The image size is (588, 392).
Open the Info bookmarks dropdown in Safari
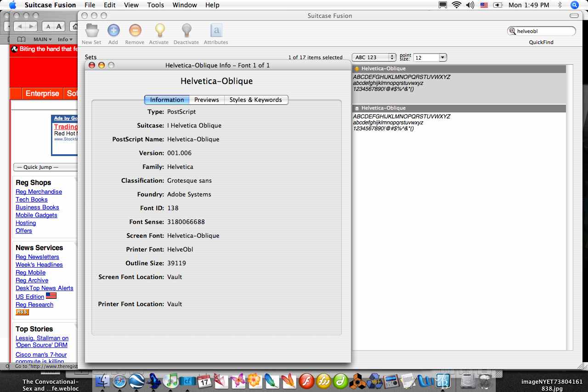coord(65,39)
